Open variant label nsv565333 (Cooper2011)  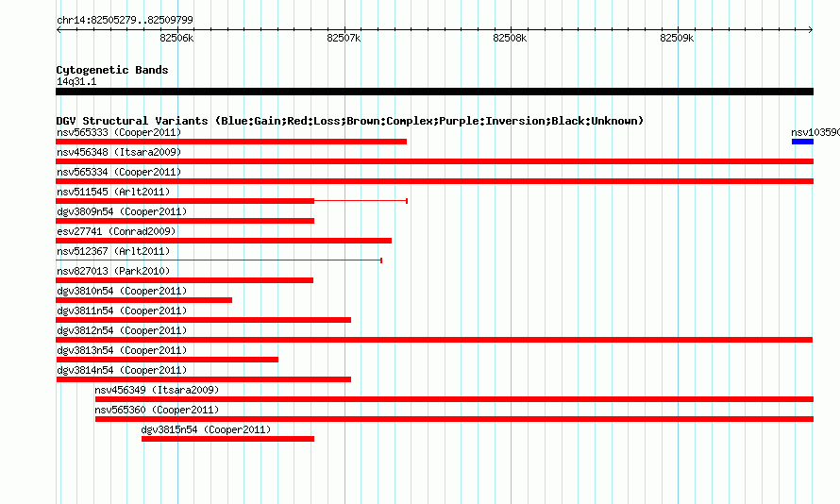pos(119,132)
